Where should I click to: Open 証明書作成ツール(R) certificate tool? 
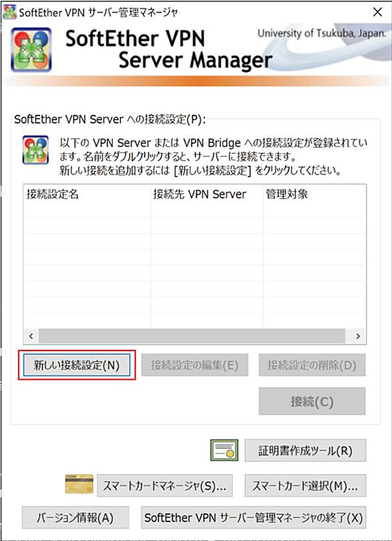point(306,451)
